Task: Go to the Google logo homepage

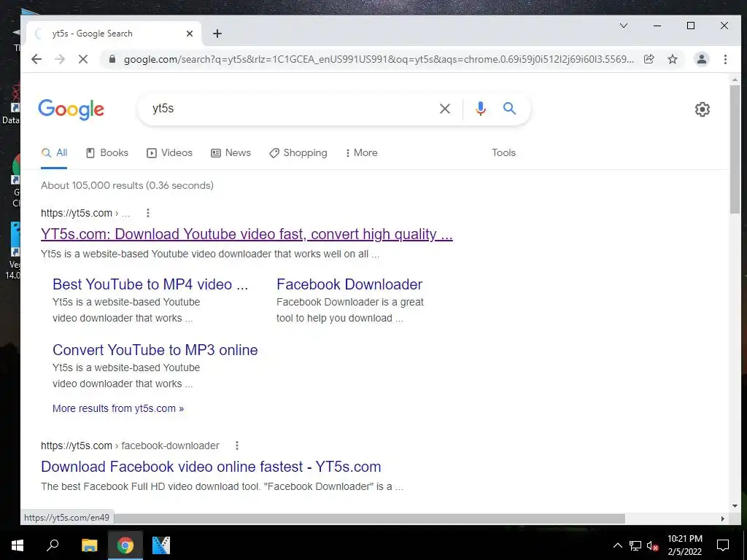Action: point(71,109)
